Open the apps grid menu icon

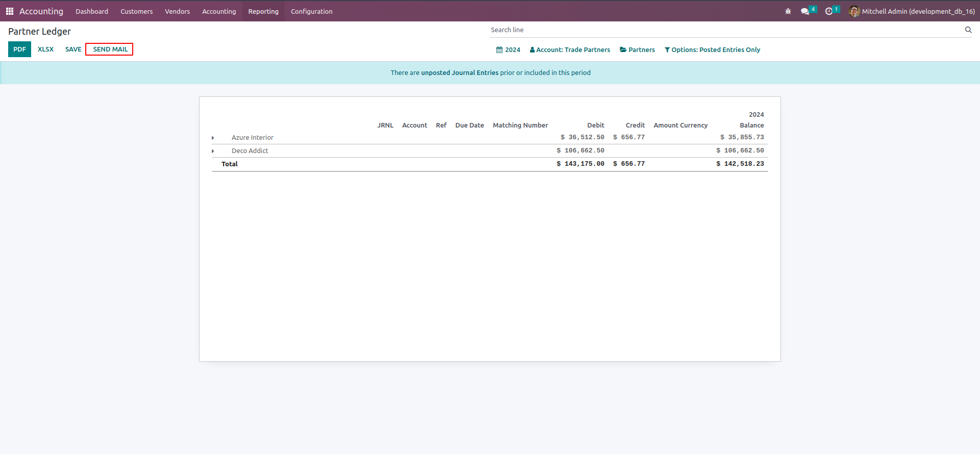[10, 11]
